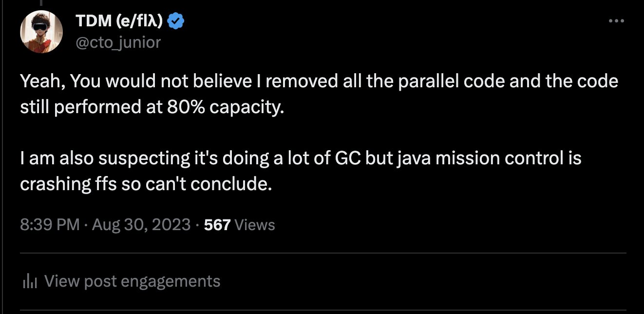Viewport: 644px width, 314px height.
Task: Open the three-dot more options menu
Action: (616, 21)
